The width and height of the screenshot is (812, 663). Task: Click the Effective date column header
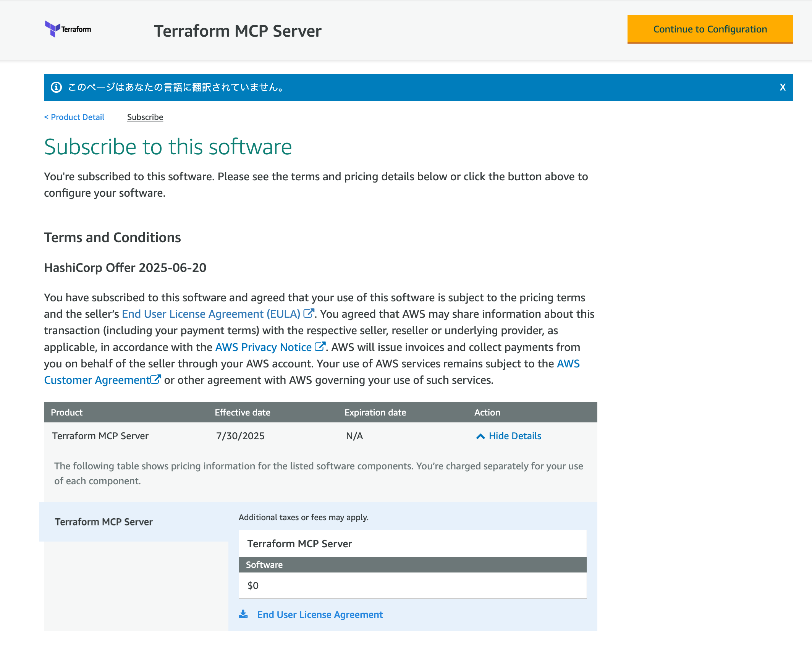(243, 412)
